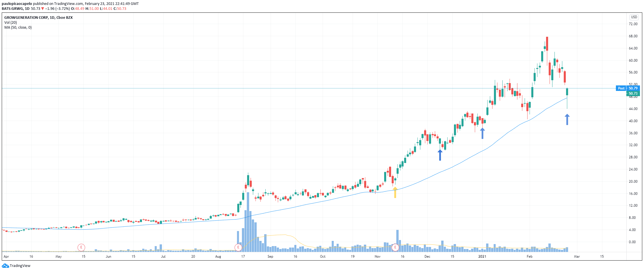Click the 2021 date axis label
Image resolution: width=644 pixels, height=271 pixels.
pos(482,257)
